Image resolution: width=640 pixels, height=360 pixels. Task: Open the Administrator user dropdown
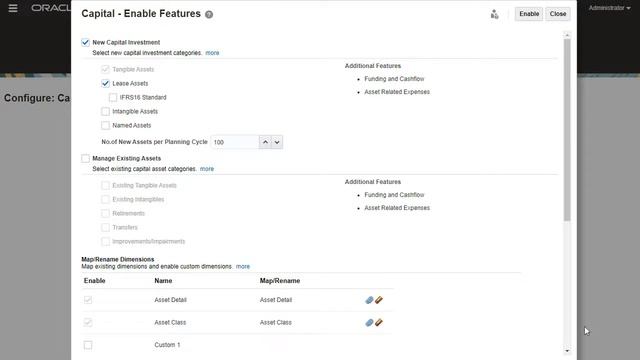click(609, 8)
